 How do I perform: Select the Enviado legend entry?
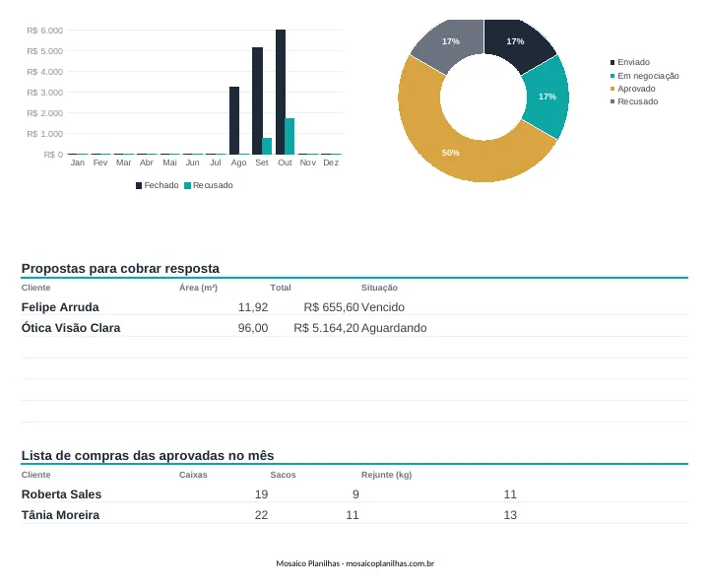(630, 62)
